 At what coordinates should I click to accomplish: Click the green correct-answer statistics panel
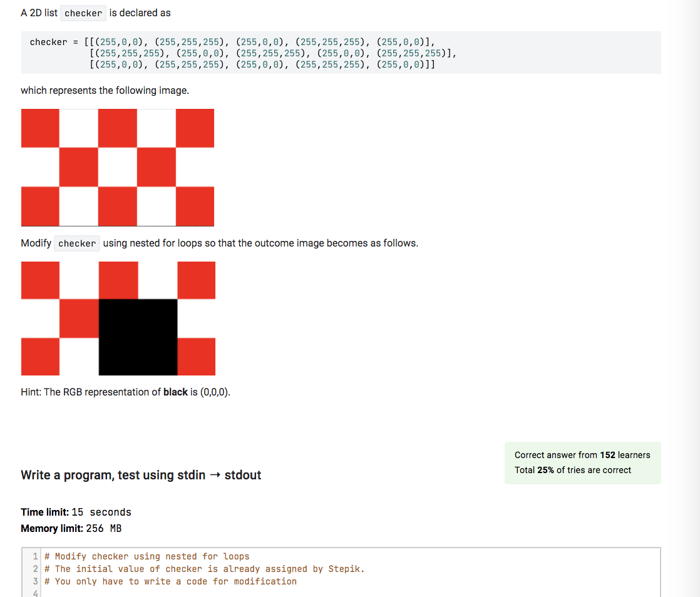(582, 462)
